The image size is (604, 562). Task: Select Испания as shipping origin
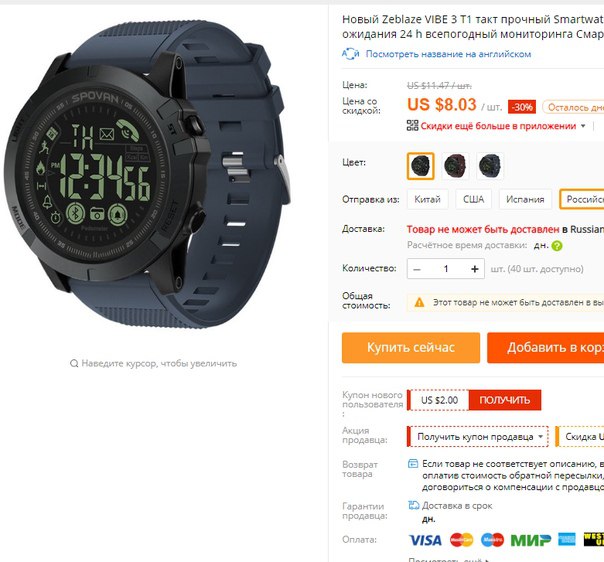[525, 200]
